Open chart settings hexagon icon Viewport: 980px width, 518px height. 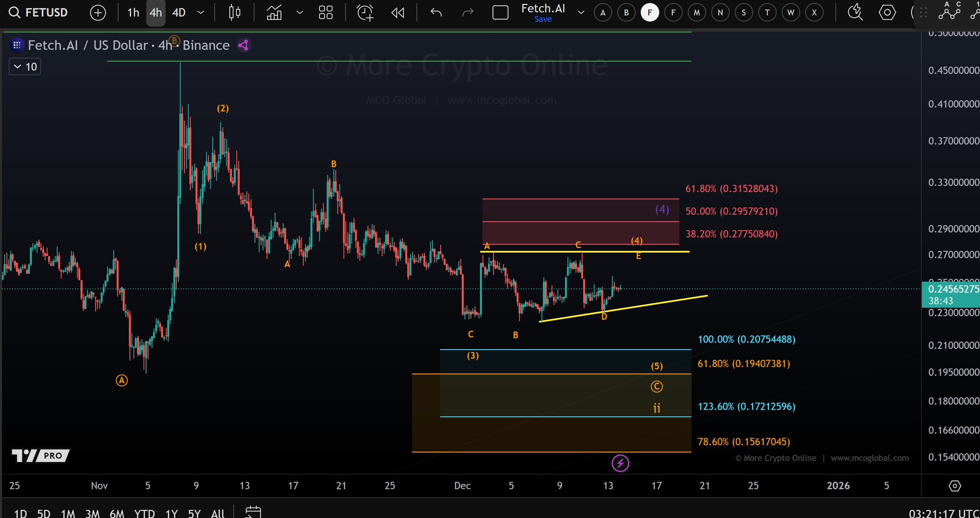(887, 12)
